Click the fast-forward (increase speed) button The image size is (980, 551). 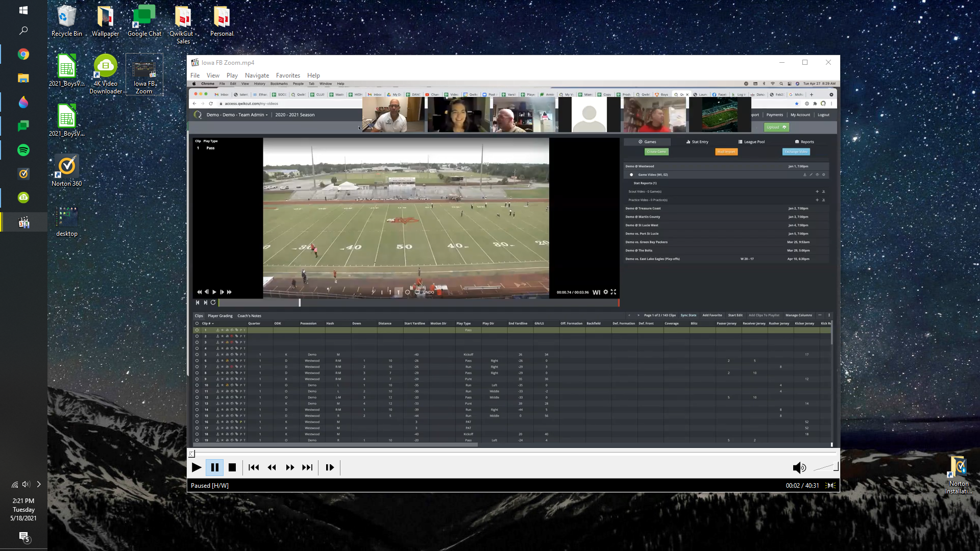point(290,467)
